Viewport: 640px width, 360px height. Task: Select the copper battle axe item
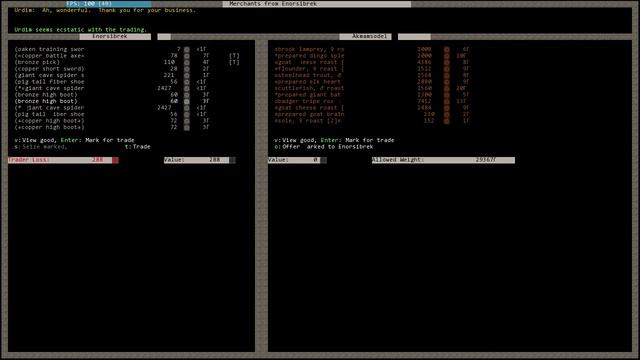(49, 56)
